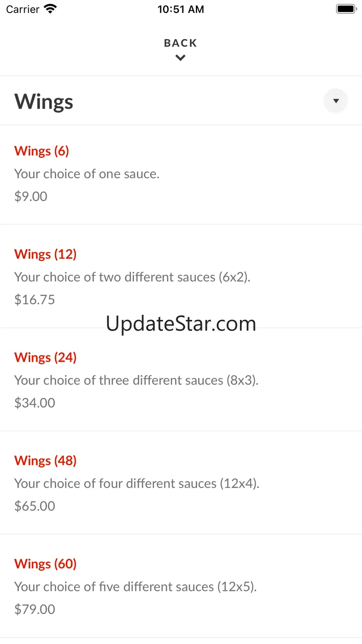Tap 'Your choice of two different sauces' description
Screen dimensions: 362x644
(132, 277)
